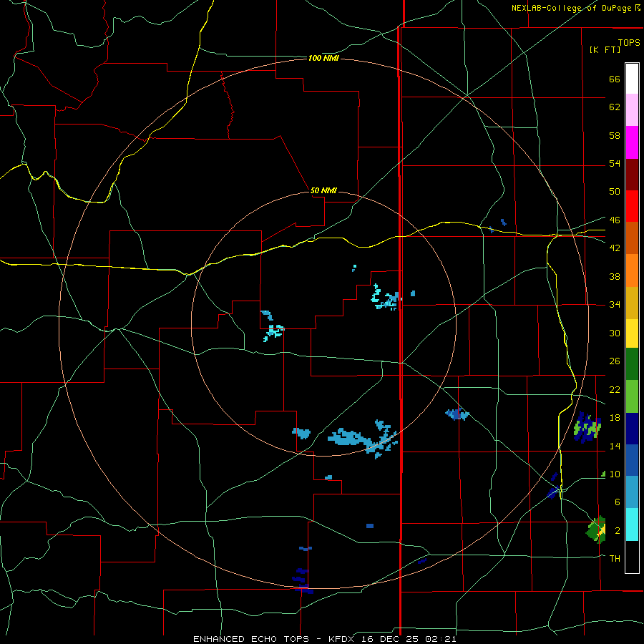Click the black TH legend swatch
644x644 pixels.
tap(632, 557)
